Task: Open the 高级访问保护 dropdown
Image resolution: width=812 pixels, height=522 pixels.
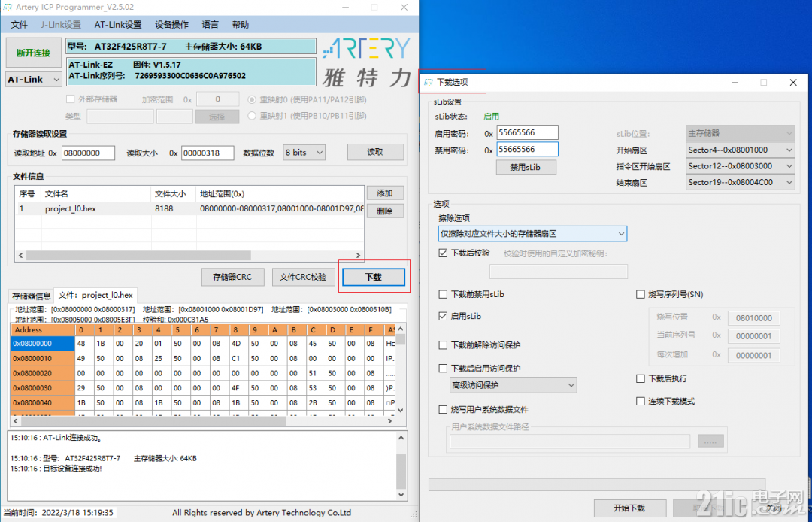Action: pos(514,385)
